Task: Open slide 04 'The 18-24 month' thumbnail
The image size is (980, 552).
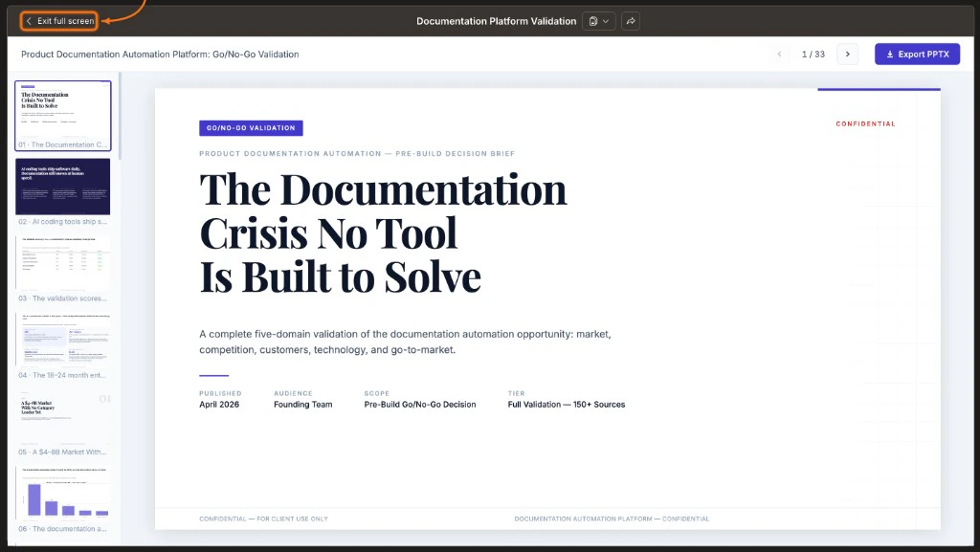Action: (x=63, y=338)
